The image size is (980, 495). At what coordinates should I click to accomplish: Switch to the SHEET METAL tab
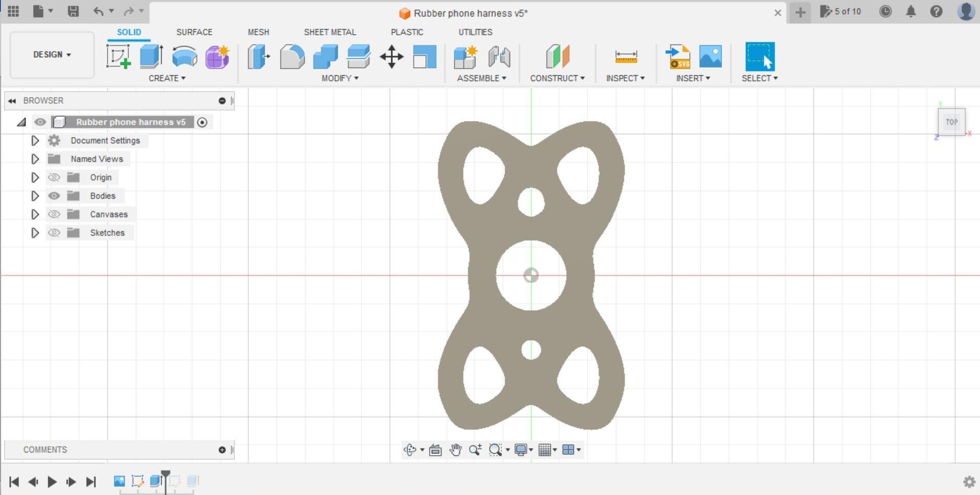[x=330, y=32]
